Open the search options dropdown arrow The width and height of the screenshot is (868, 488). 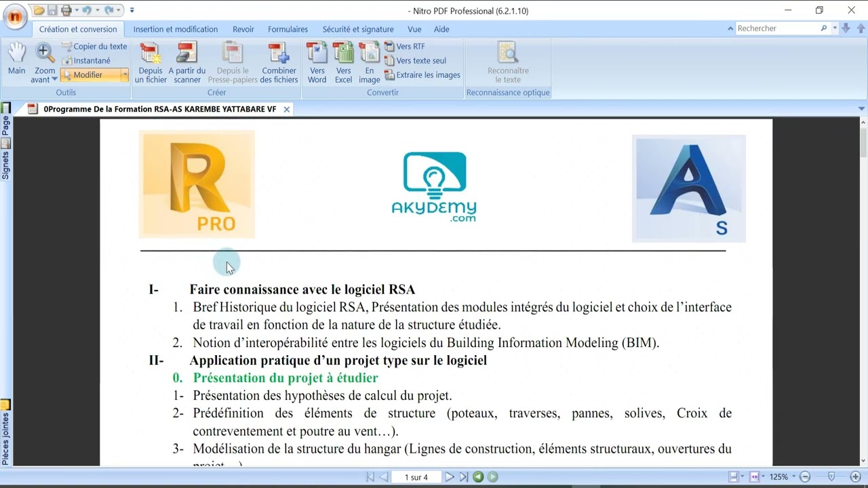click(x=834, y=28)
